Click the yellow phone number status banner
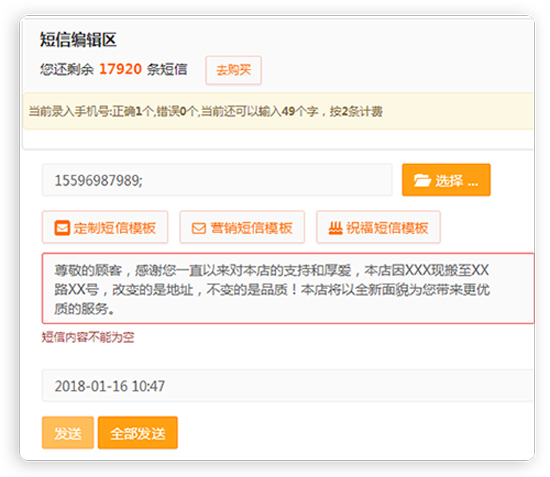This screenshot has width=550, height=477. click(x=278, y=111)
